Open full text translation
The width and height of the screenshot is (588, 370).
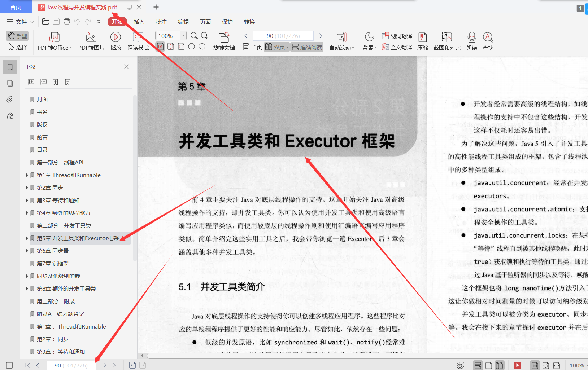(397, 47)
